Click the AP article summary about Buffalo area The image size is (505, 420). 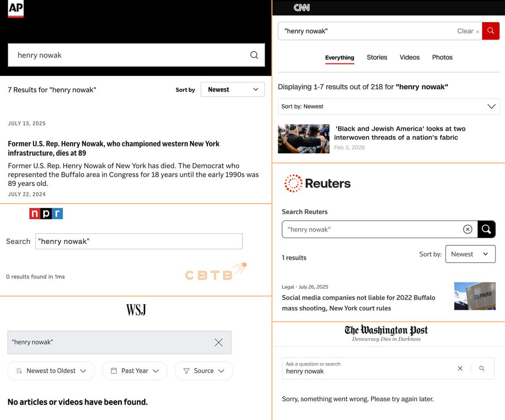coord(133,175)
